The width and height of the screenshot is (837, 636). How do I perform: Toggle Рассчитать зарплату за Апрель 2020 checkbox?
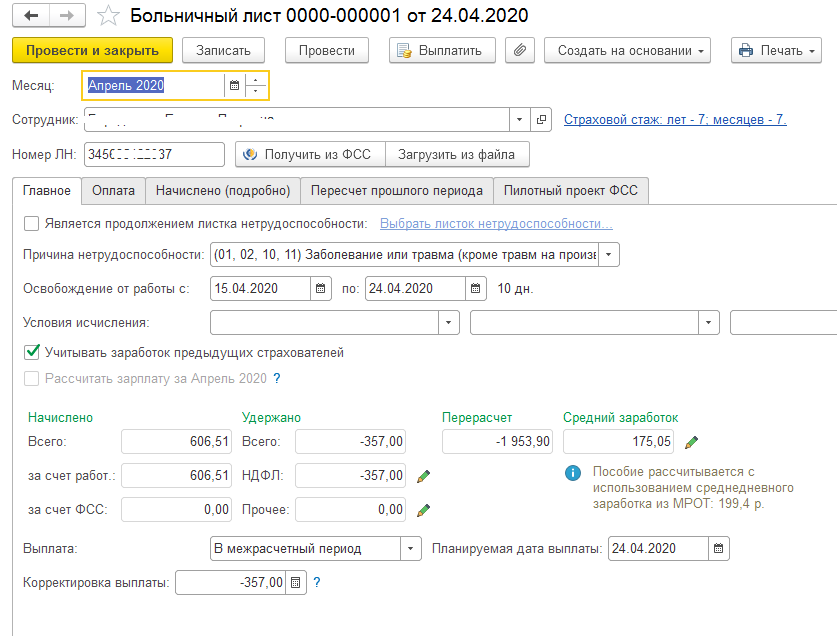pyautogui.click(x=32, y=379)
